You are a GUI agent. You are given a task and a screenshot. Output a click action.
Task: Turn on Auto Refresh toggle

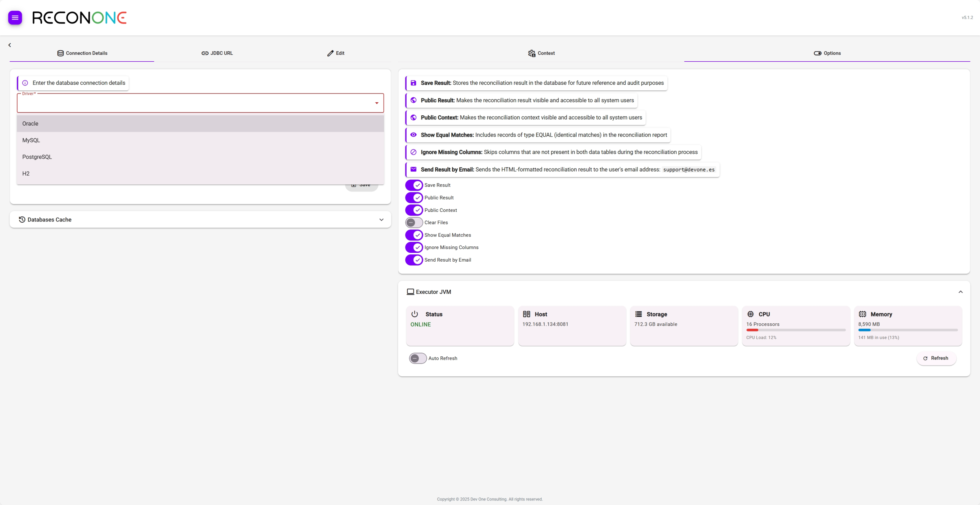pos(418,358)
